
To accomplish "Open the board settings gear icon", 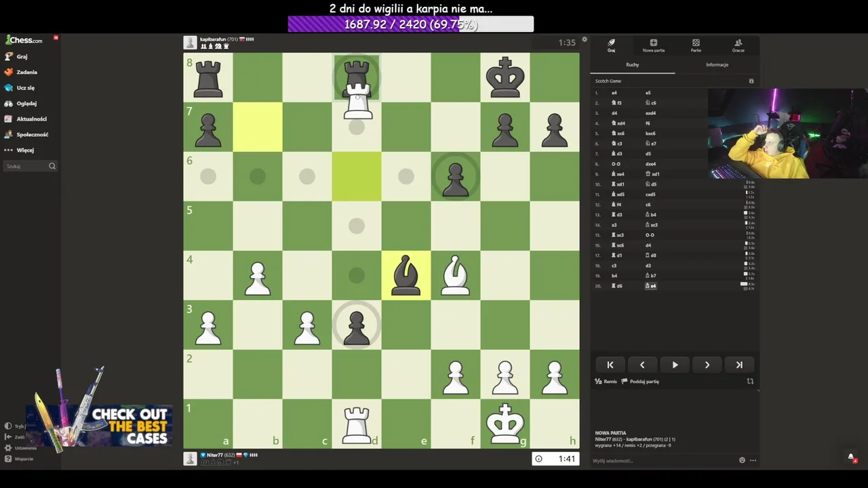I will click(585, 40).
